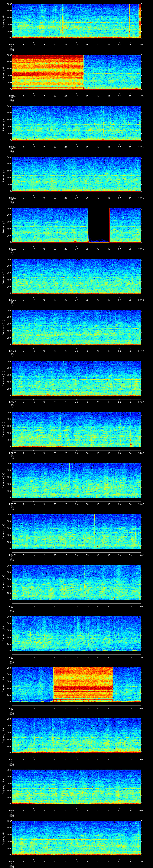Screen dimensions: 153x868
Task: Open the spectrogram panel starting at 11:16:00
Action: (x=76, y=123)
